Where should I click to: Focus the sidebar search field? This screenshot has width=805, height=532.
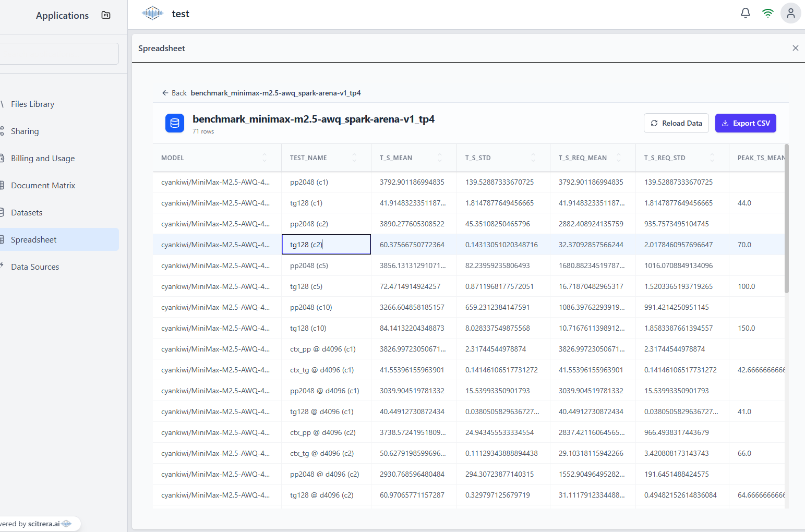[59, 54]
